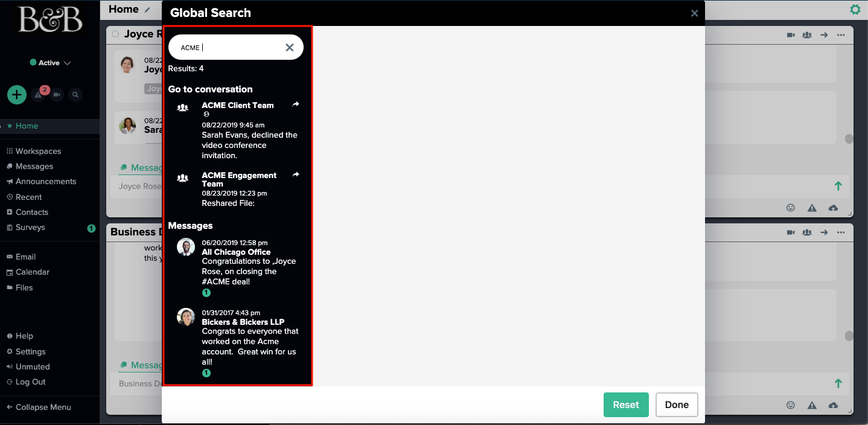Open emoji picker in Joyce panel
The width and height of the screenshot is (868, 425).
(x=791, y=208)
